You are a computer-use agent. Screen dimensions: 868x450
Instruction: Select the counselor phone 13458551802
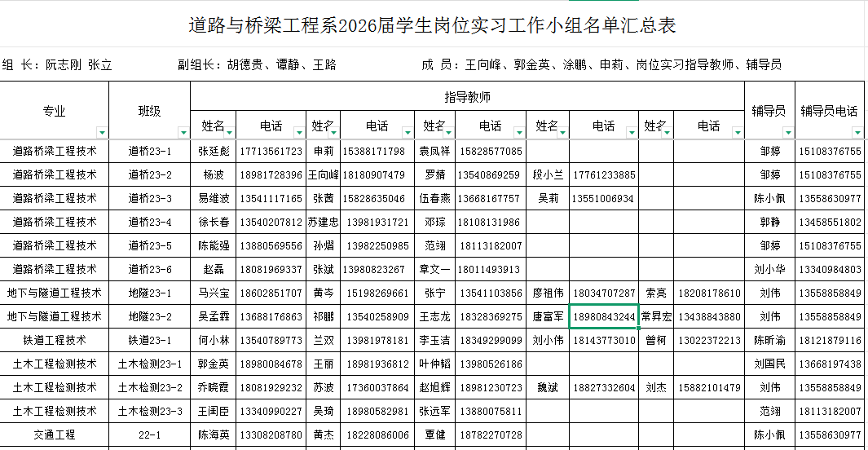point(830,222)
